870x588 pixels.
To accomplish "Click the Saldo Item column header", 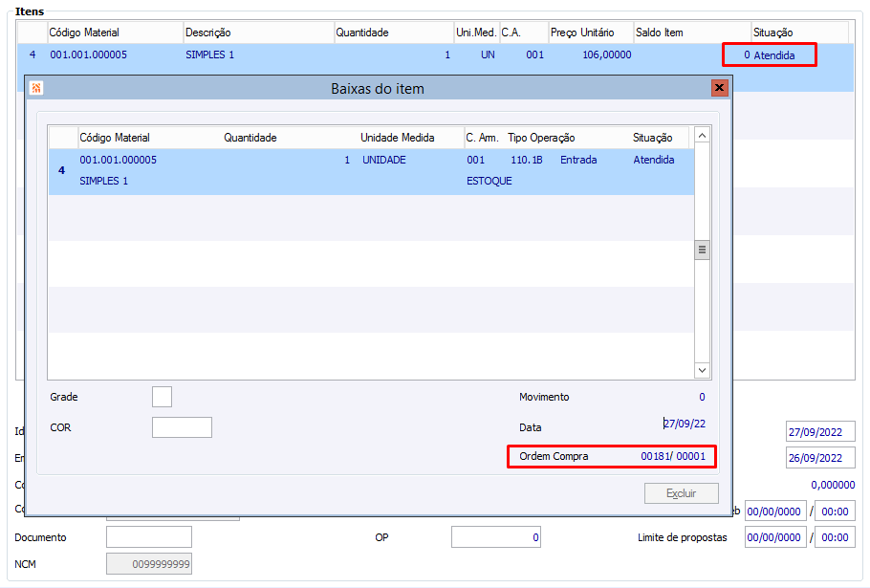I will [x=659, y=33].
